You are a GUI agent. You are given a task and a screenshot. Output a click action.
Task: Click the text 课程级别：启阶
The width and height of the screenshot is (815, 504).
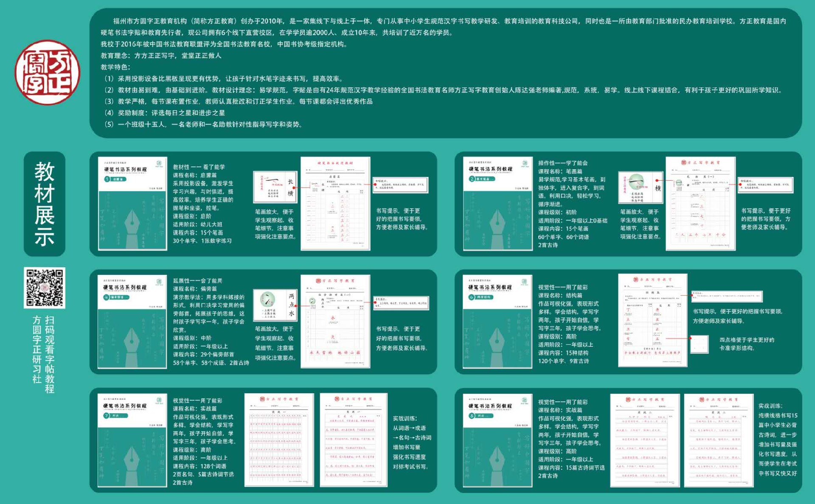(192, 216)
